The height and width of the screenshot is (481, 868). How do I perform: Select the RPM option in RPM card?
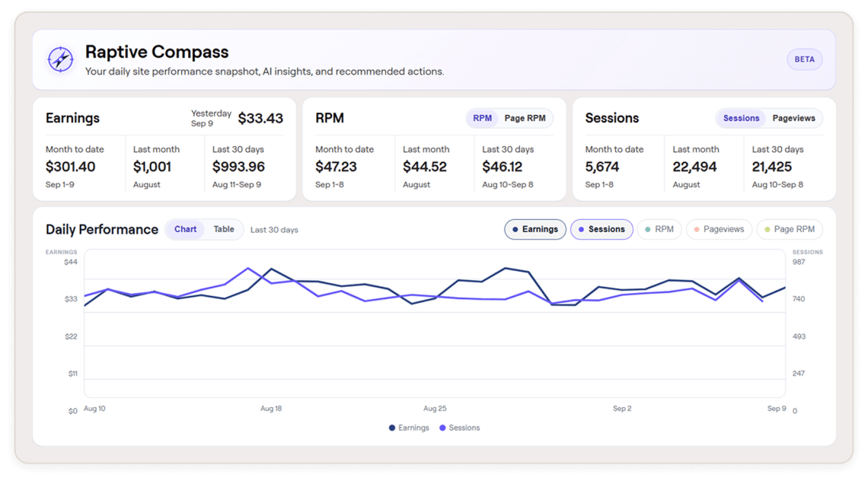(x=482, y=118)
